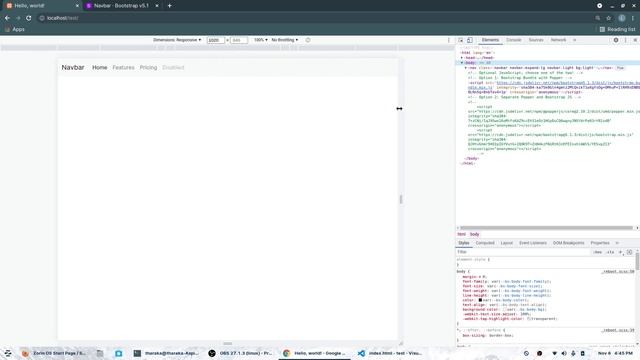
Task: Collapse the body element in DOM tree
Action: tap(462, 63)
